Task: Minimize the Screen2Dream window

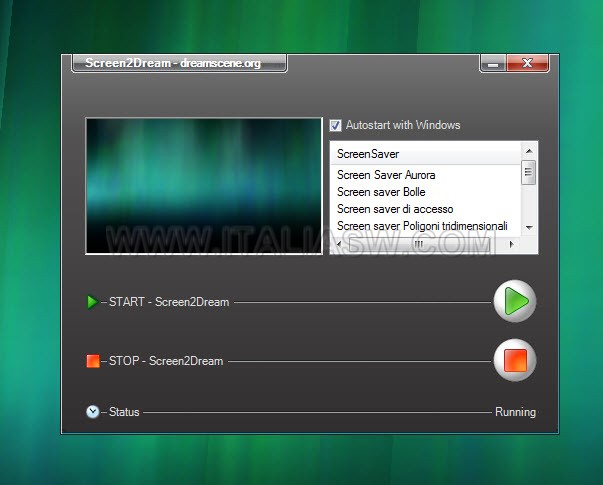Action: coord(493,63)
